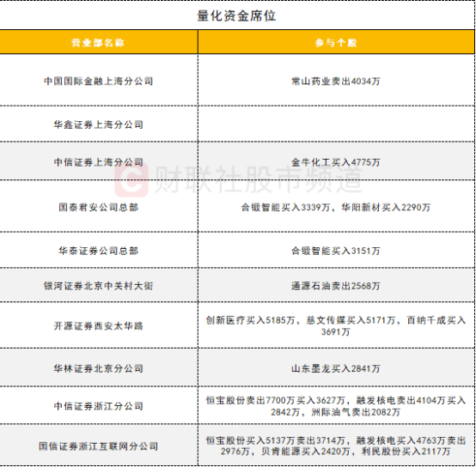Click the 开源证券西安太华路 cell
Screen dimensions: 476x467
[98, 325]
